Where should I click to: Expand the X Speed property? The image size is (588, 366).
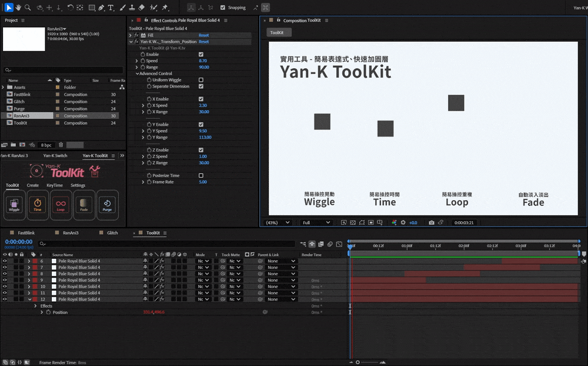pyautogui.click(x=143, y=105)
